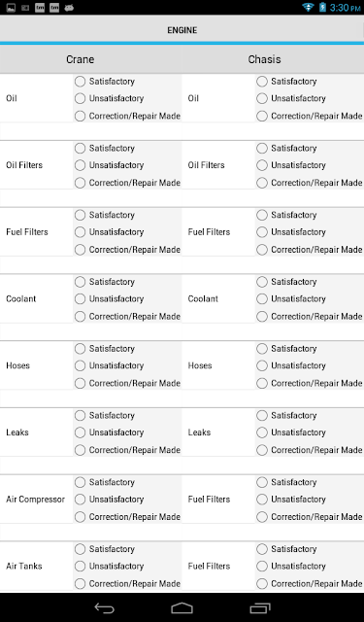364x622 pixels.
Task: Tap the battery status icon
Action: (x=322, y=7)
